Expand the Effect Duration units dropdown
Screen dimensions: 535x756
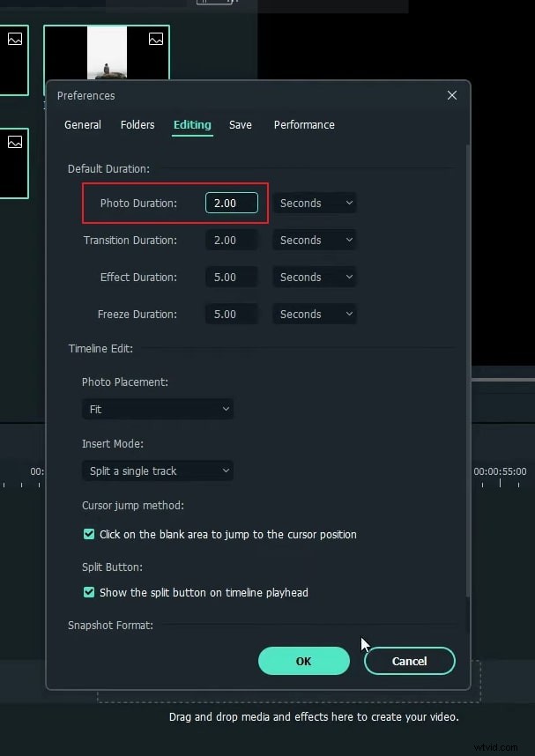(x=315, y=277)
